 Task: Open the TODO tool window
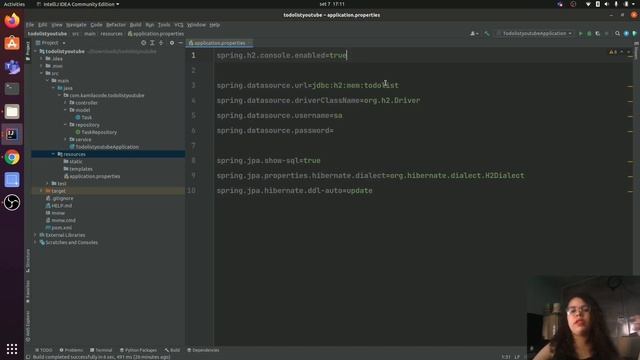coord(44,350)
